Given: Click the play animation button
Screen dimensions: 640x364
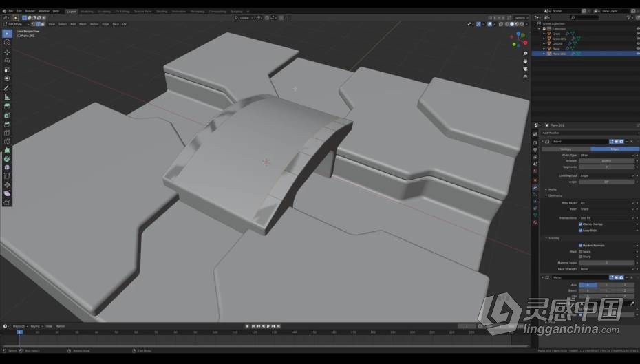Looking at the screenshot, I should [x=268, y=326].
